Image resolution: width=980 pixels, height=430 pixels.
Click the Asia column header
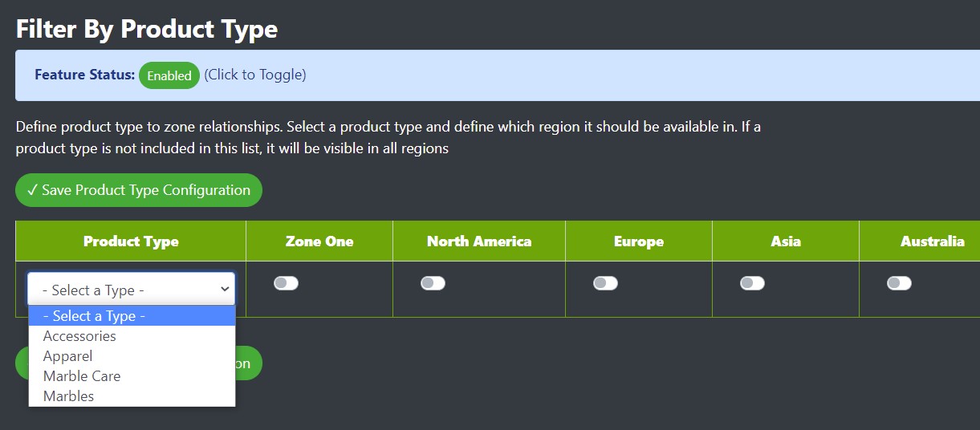pos(786,241)
